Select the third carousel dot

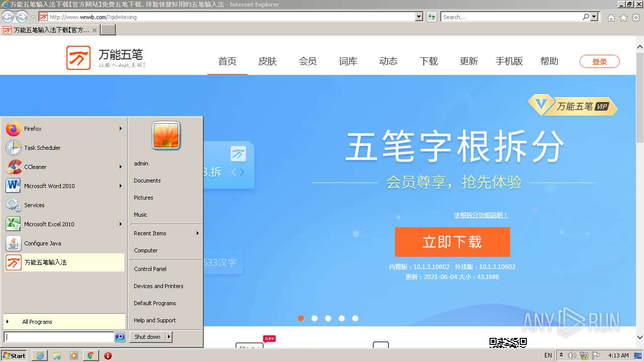click(328, 318)
